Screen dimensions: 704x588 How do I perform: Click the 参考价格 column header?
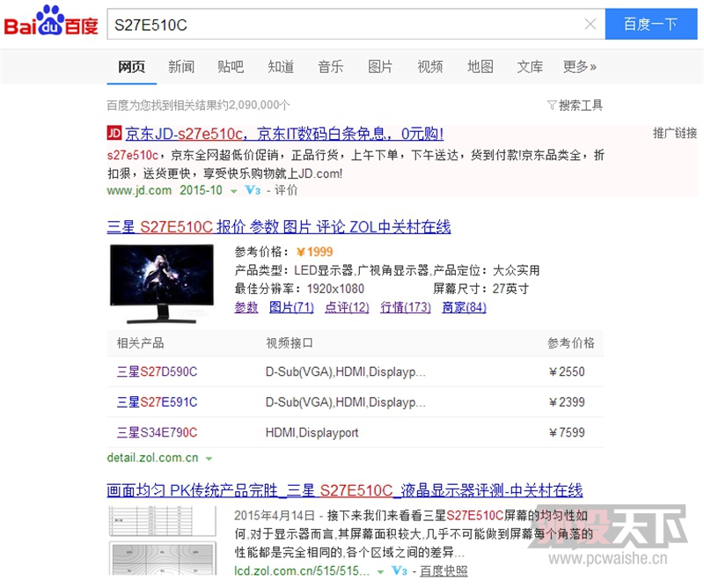pyautogui.click(x=570, y=343)
